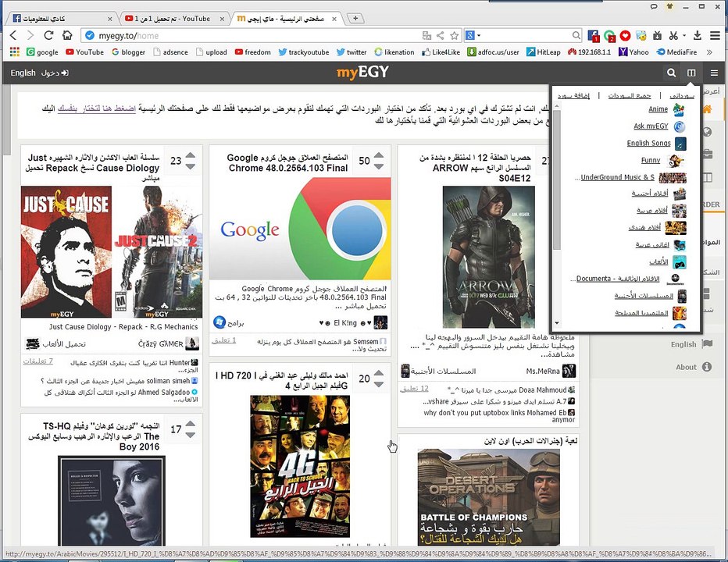
Task: Open the twitter bookmark
Action: coord(352,52)
